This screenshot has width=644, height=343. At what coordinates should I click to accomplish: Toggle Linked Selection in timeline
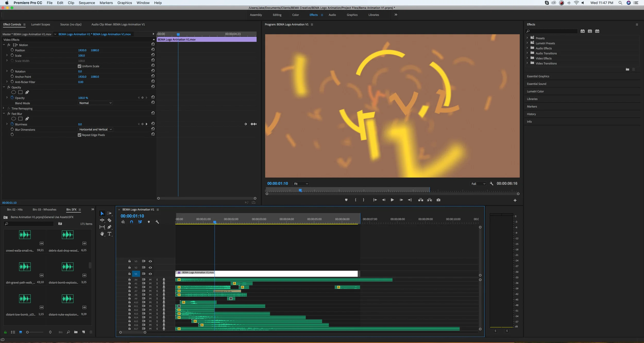[x=140, y=222]
